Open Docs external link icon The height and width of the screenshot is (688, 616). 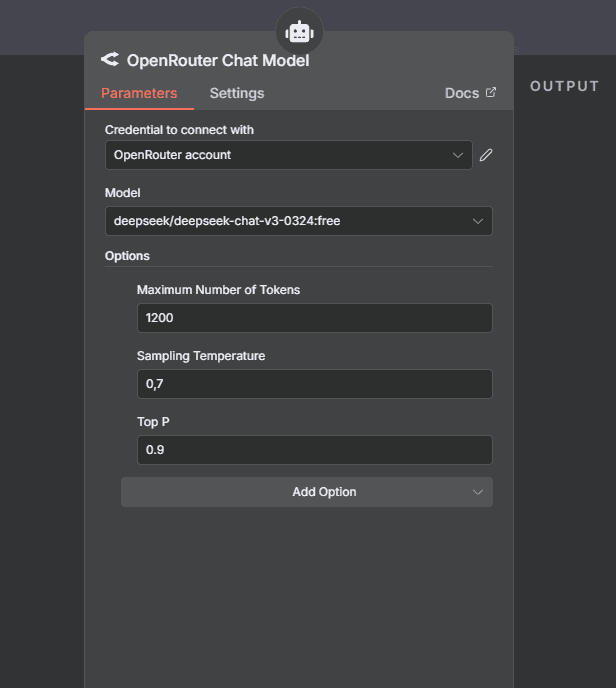(x=491, y=93)
